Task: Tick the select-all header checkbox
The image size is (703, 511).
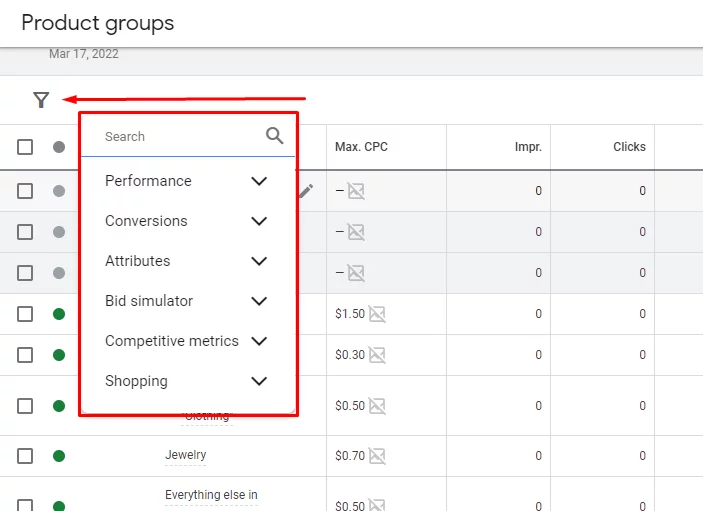Action: pyautogui.click(x=25, y=147)
